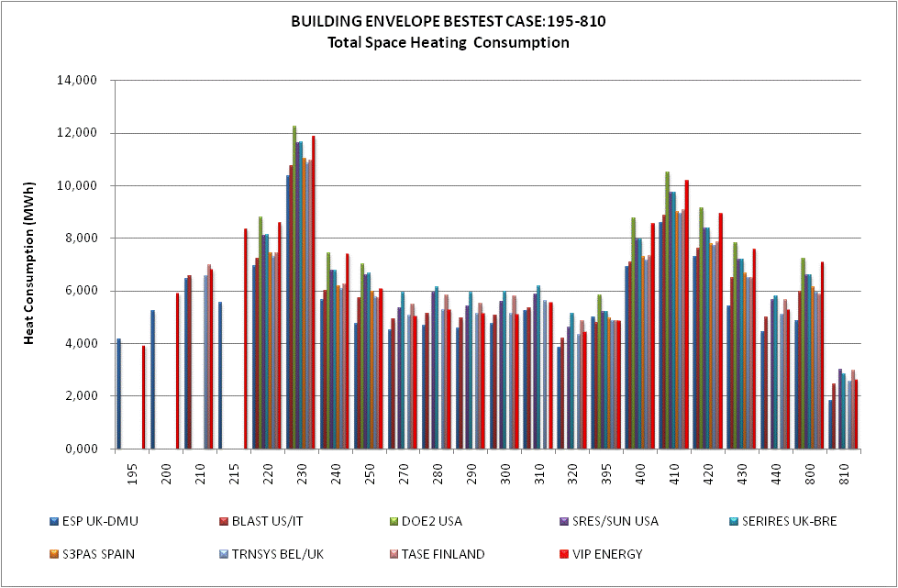
Task: Select the red VIP ENERGY legend swatch
Action: (563, 554)
